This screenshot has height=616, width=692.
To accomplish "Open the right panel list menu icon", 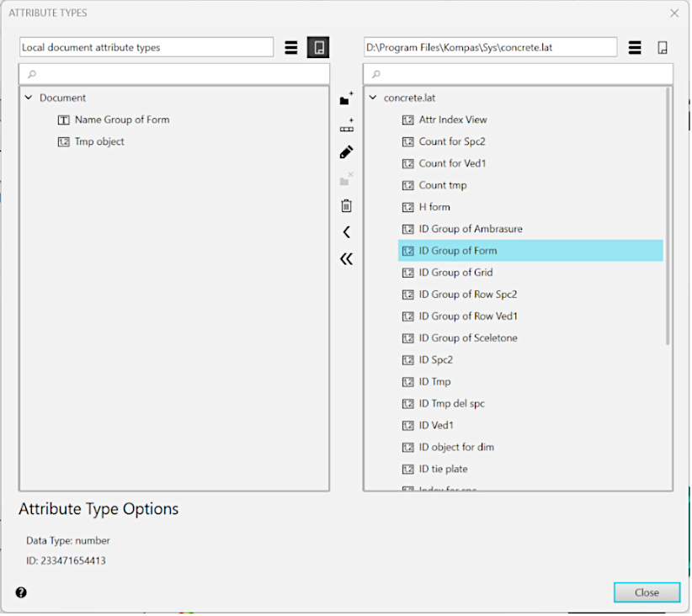I will [636, 48].
